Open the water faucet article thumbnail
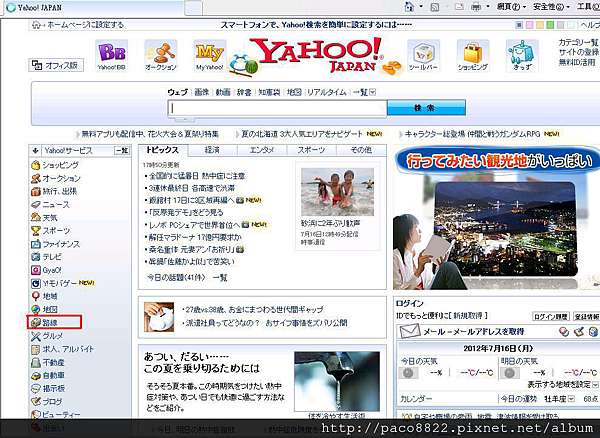Image resolution: width=600 pixels, height=438 pixels. 337,381
